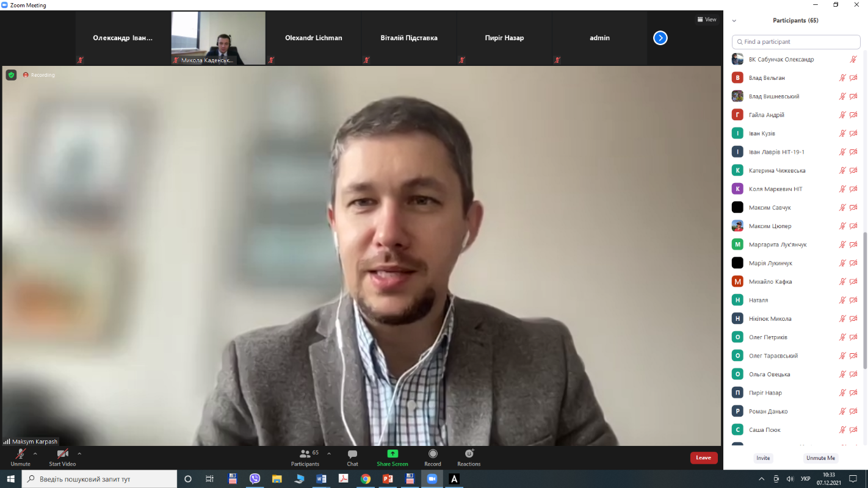Click the Share Screen icon

(x=392, y=454)
